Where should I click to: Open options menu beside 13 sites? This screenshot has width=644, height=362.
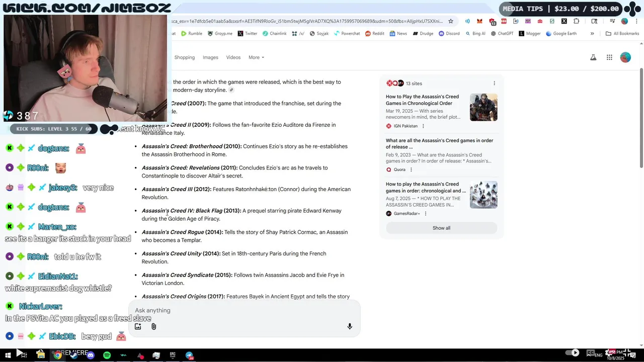click(x=494, y=83)
